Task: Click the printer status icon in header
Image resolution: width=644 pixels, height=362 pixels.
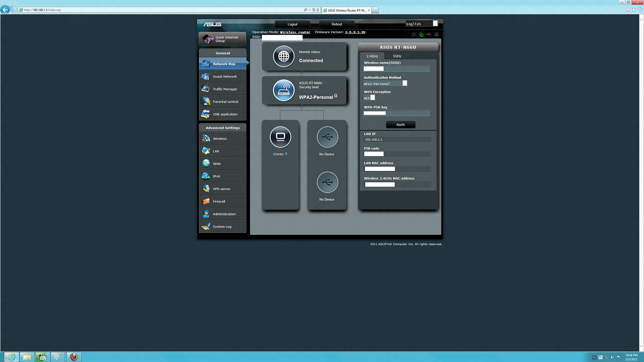Action: point(436,35)
